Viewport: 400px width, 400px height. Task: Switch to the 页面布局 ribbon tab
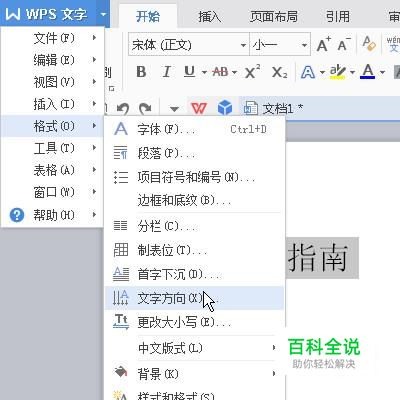click(274, 16)
